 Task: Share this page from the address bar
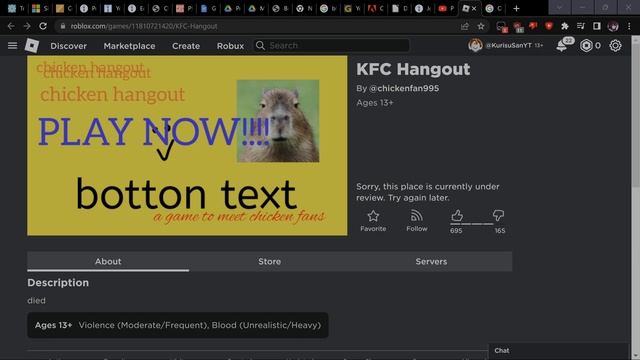point(464,26)
